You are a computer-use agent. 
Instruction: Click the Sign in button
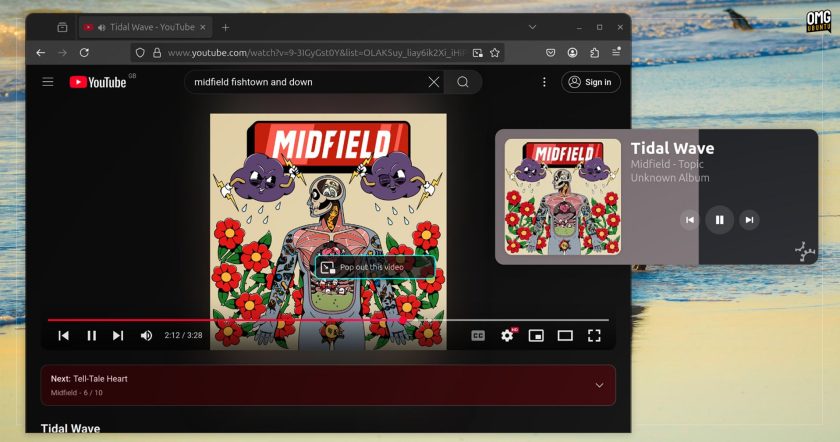[x=591, y=82]
